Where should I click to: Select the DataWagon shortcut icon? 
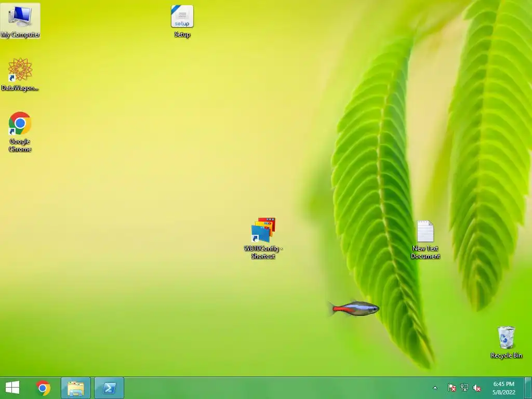tap(20, 74)
